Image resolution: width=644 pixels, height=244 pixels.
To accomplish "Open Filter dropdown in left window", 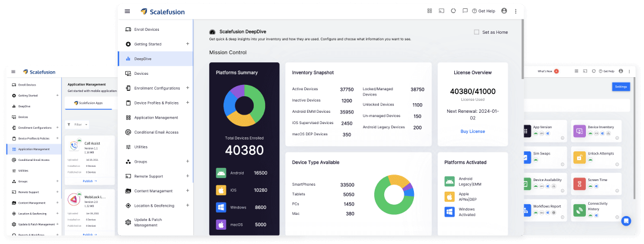I will (x=77, y=124).
